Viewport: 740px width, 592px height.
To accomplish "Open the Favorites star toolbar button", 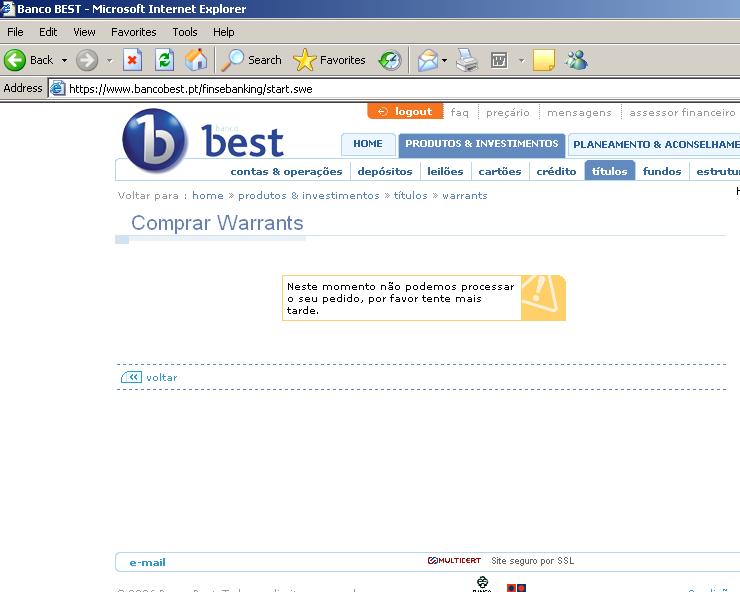I will [329, 60].
